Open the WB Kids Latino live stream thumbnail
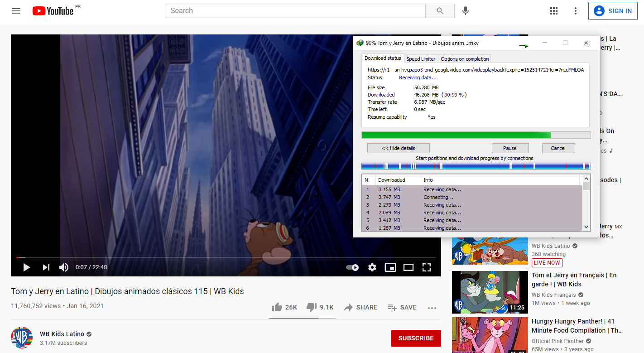Viewport: 644px width, 353px height. pyautogui.click(x=490, y=251)
